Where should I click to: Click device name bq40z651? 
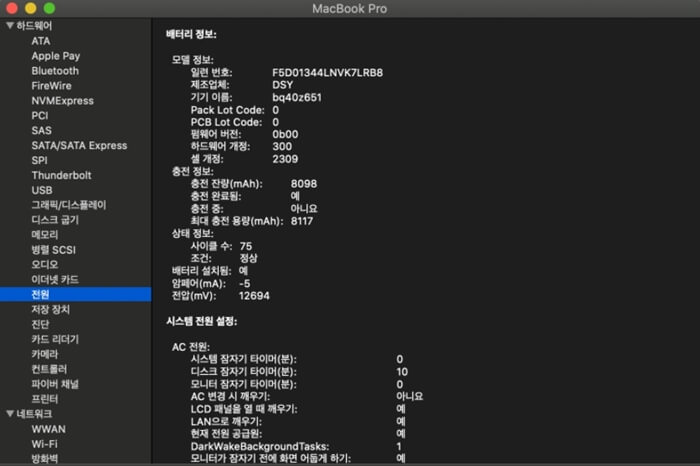coord(297,97)
